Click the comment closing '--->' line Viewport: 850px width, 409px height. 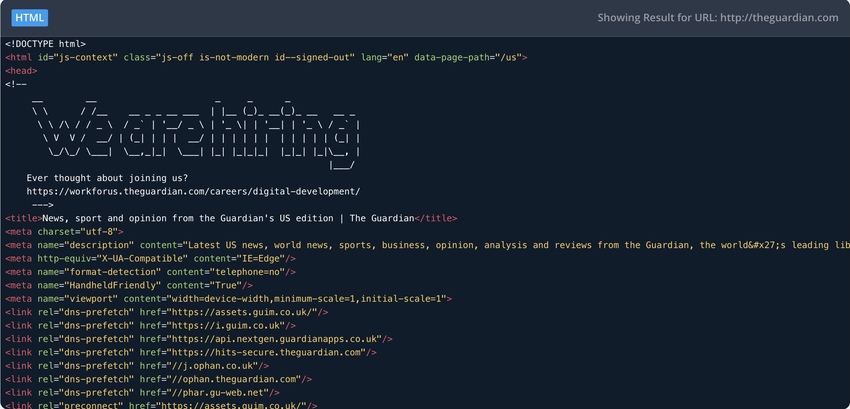(43, 205)
